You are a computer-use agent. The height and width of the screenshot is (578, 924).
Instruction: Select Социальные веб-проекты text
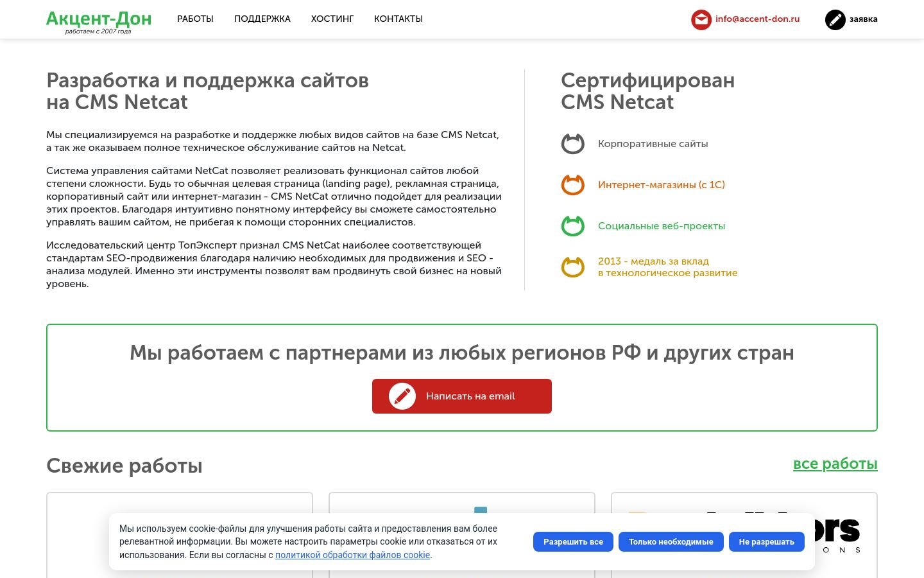point(662,226)
